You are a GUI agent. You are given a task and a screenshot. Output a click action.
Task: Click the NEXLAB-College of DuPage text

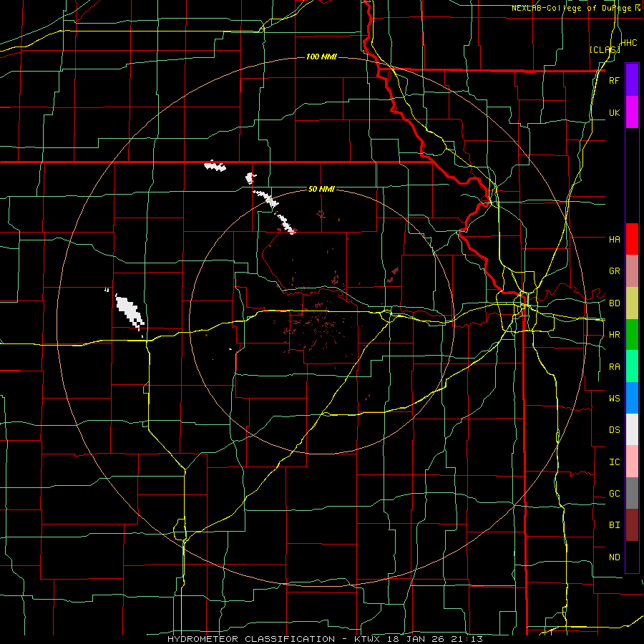572,8
